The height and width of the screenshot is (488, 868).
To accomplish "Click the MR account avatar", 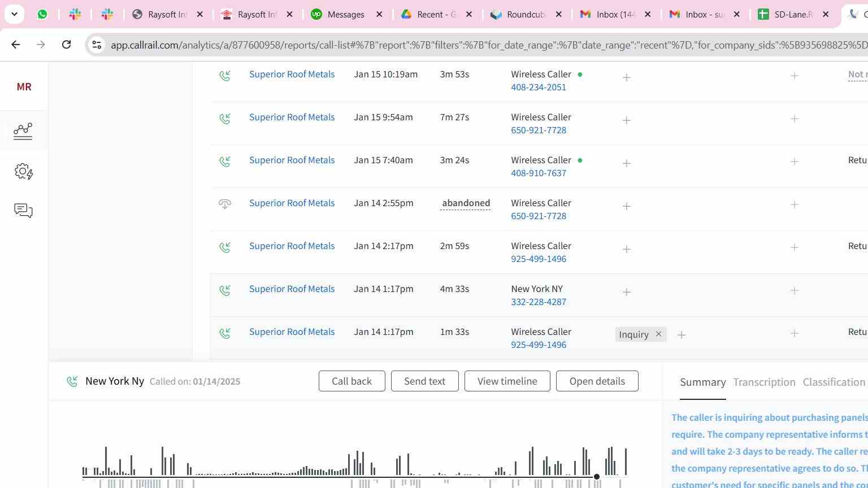I will click(x=24, y=86).
